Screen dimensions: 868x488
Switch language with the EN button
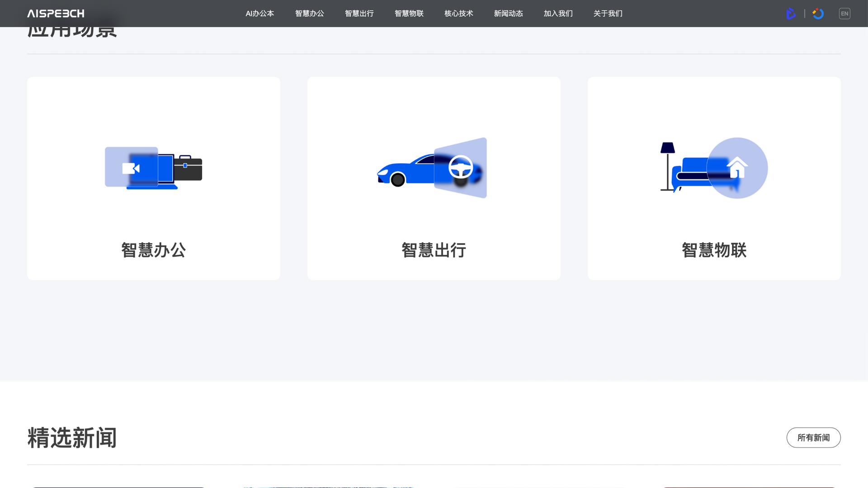point(844,14)
